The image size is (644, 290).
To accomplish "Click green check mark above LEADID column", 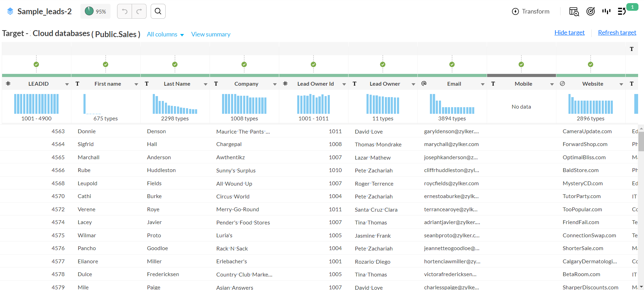I will (36, 65).
